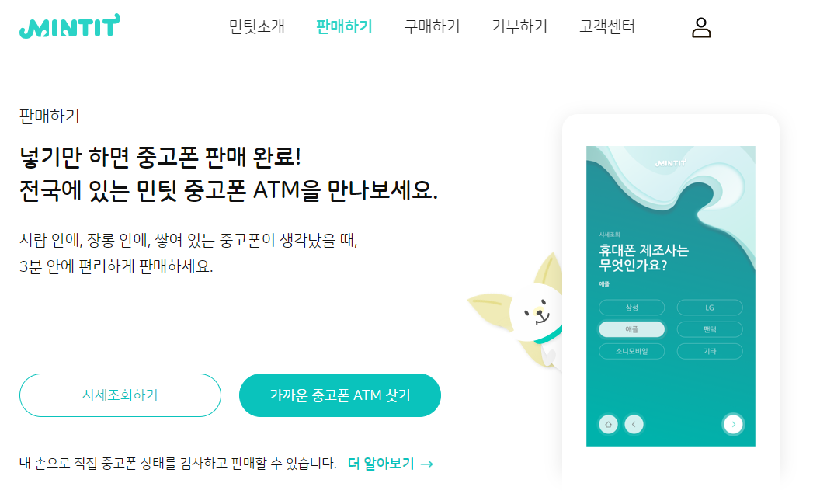Click the MINTIT logo inside phone screen

pyautogui.click(x=670, y=163)
